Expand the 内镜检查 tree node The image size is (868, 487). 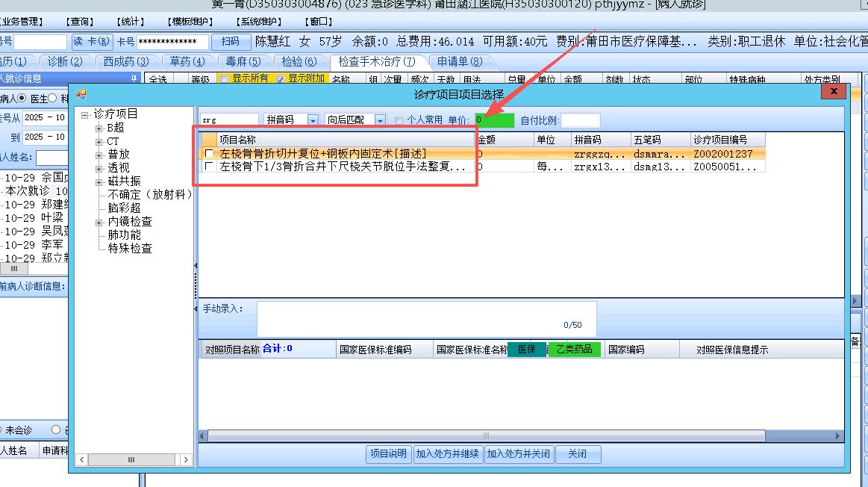click(99, 222)
